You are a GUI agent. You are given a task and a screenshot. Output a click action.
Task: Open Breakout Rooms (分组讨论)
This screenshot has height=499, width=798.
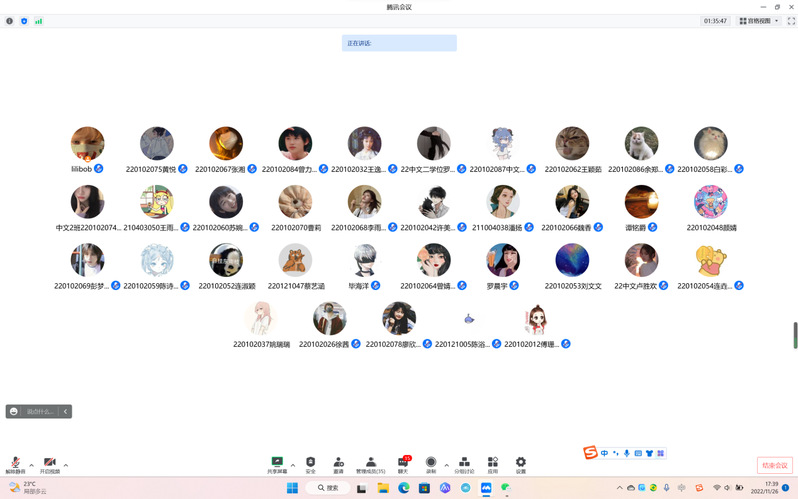click(464, 464)
